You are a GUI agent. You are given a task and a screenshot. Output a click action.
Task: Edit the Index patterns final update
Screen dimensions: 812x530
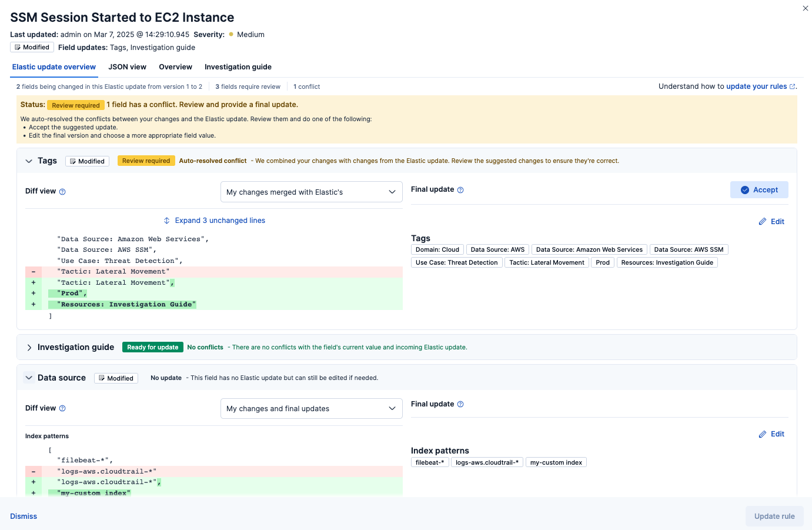(x=771, y=434)
